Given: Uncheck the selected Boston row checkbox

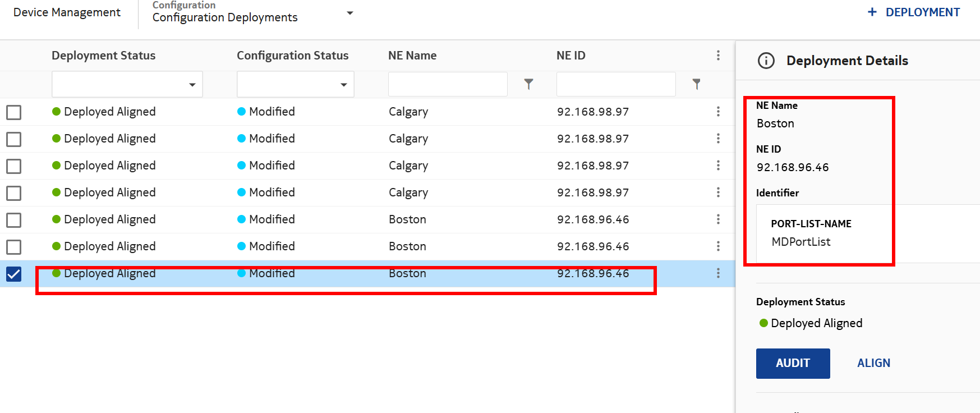Looking at the screenshot, I should point(14,274).
